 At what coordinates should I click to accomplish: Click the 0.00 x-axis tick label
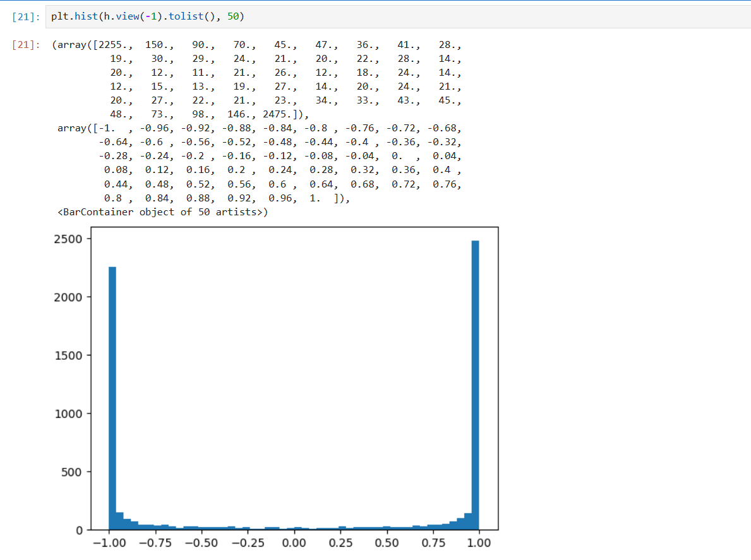point(294,543)
